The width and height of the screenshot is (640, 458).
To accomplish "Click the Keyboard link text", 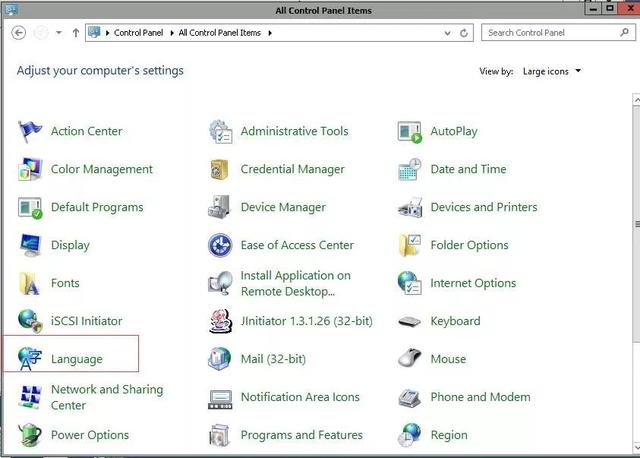I will pyautogui.click(x=456, y=321).
